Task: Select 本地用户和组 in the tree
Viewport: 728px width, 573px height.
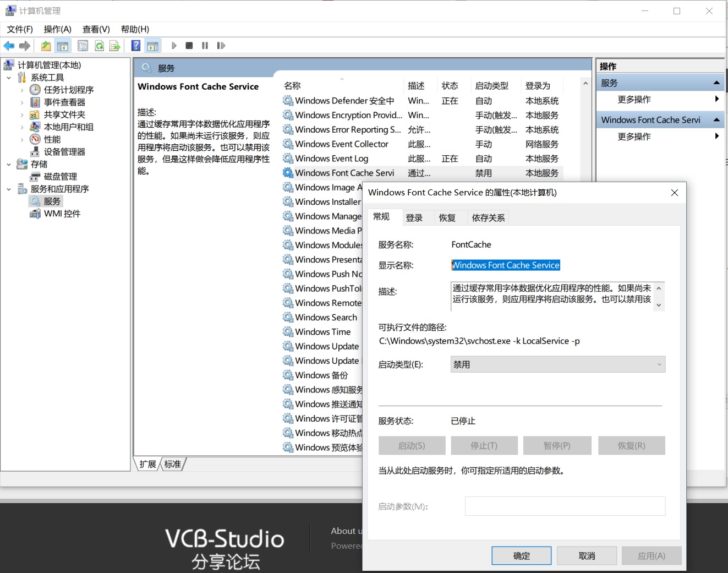Action: (69, 127)
